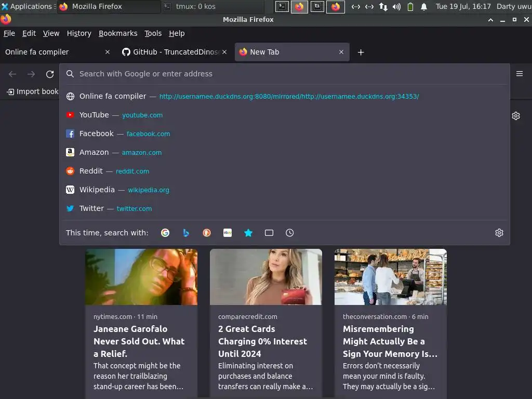Switch to tmux: 0 kos taskbar window
Screen dimensions: 532x399
pyautogui.click(x=212, y=6)
